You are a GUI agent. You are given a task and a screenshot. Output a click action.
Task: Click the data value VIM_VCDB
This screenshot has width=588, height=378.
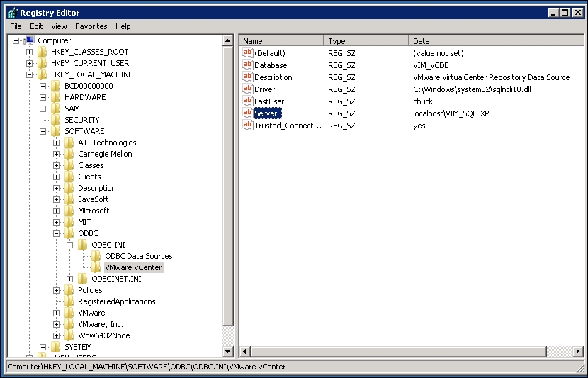pyautogui.click(x=431, y=65)
